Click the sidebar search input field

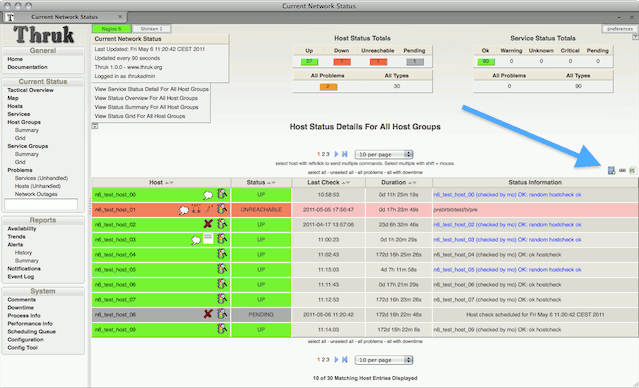point(41,204)
